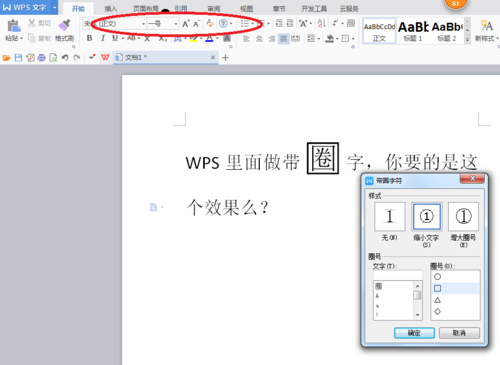Open line spacing dropdown
500x365 pixels.
319,39
